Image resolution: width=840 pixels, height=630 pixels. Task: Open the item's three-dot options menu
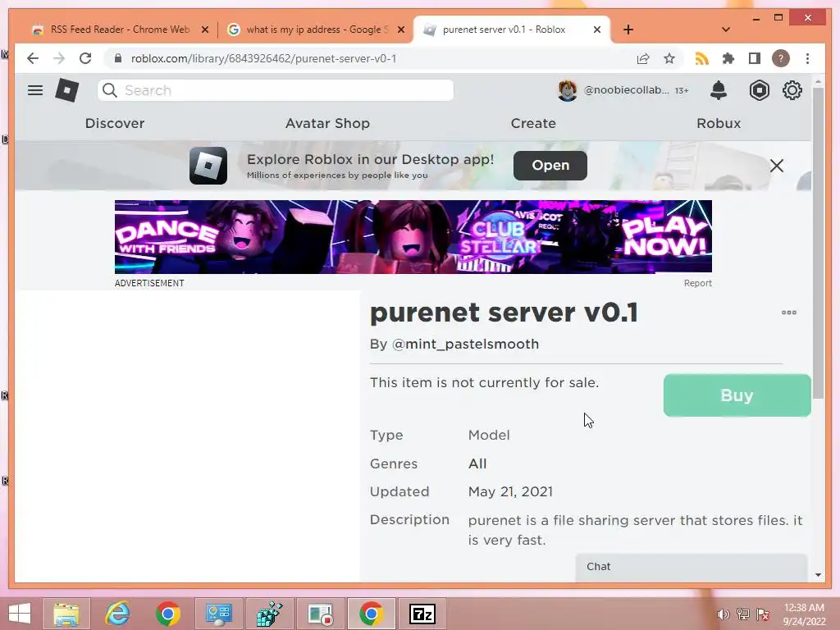point(789,313)
